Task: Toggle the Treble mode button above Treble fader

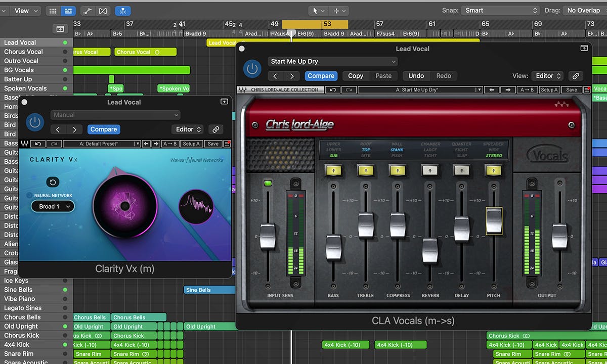Action: coord(366,171)
